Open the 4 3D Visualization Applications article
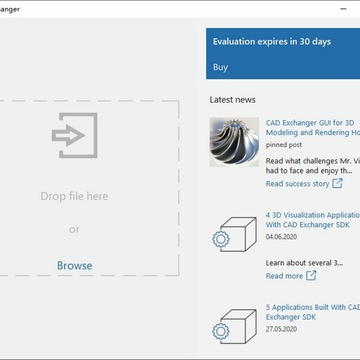 pyautogui.click(x=313, y=220)
